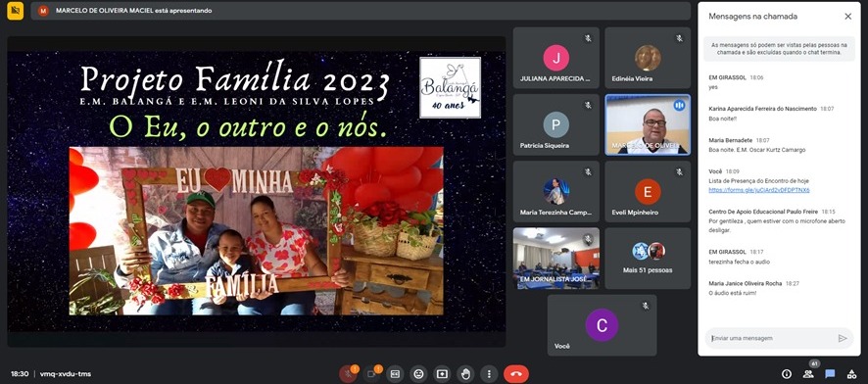
Task: Hang up using the red leave call button
Action: 516,374
